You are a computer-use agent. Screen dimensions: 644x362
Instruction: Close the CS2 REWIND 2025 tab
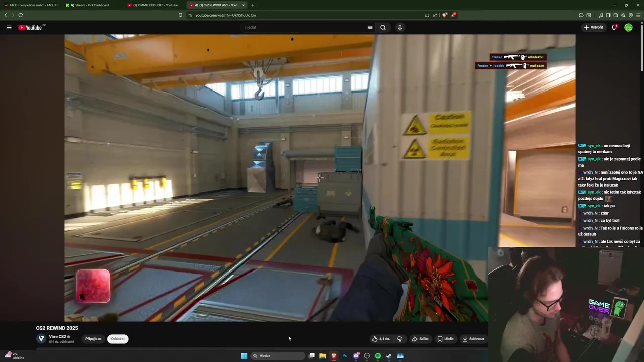[x=244, y=5]
